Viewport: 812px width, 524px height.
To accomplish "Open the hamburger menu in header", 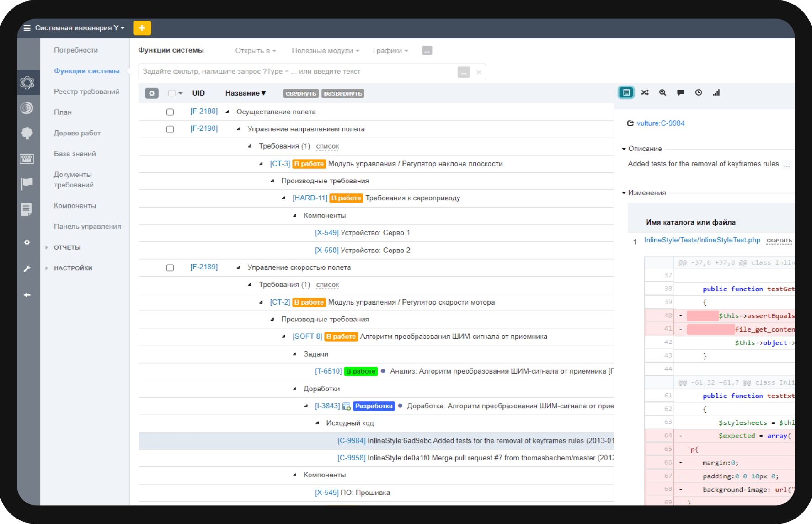I will pos(27,28).
